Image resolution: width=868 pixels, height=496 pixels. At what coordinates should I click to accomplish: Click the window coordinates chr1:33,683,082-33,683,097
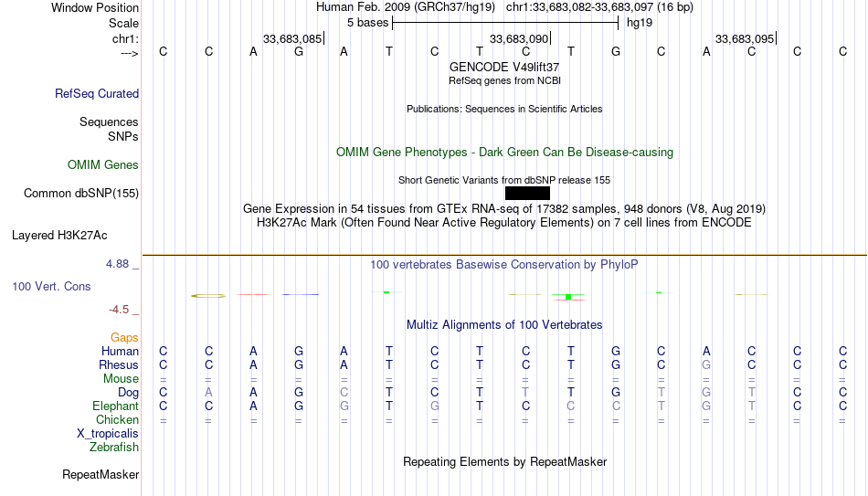(579, 7)
